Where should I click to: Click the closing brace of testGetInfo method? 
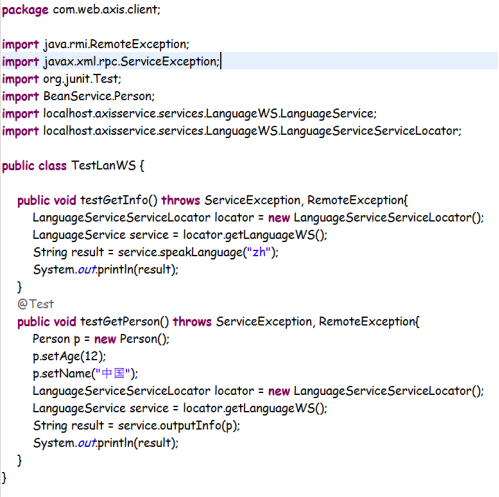coord(19,287)
